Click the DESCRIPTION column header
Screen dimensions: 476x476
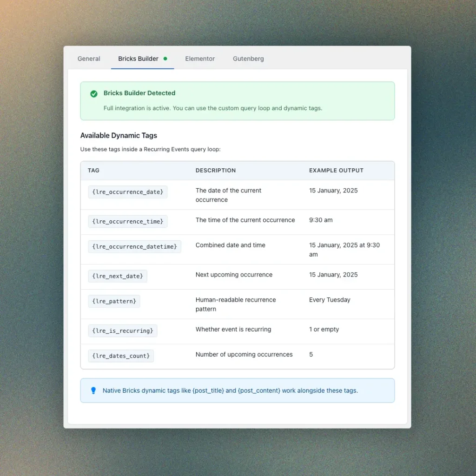pyautogui.click(x=216, y=170)
